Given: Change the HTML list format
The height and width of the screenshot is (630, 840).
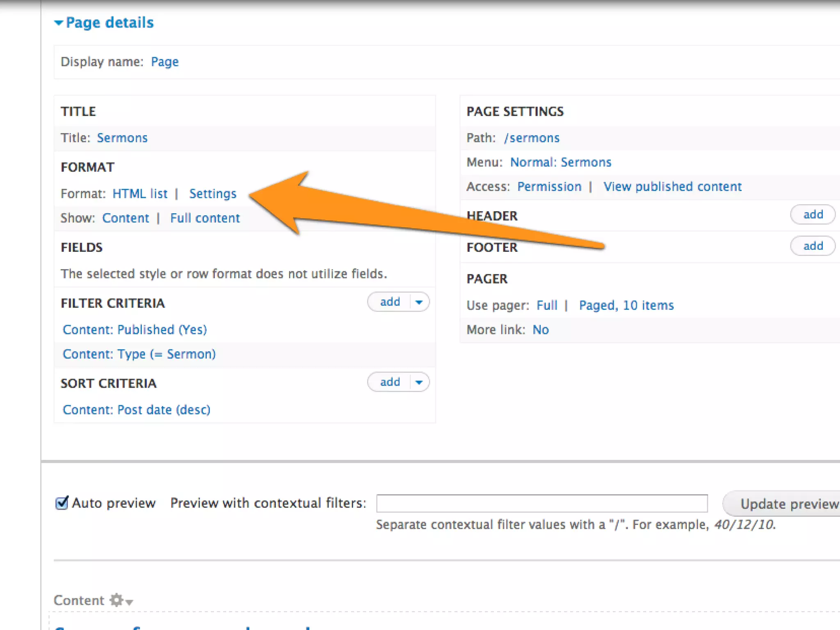Looking at the screenshot, I should 140,194.
